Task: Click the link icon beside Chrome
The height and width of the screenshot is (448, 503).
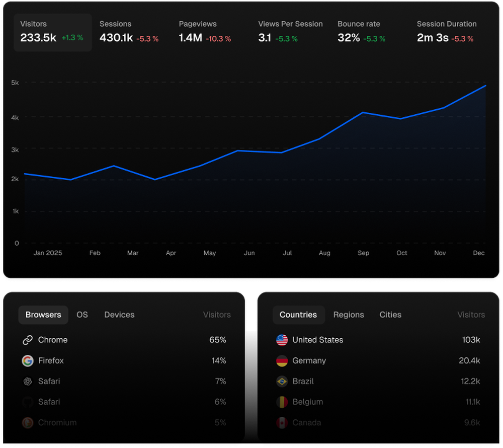Action: [28, 340]
